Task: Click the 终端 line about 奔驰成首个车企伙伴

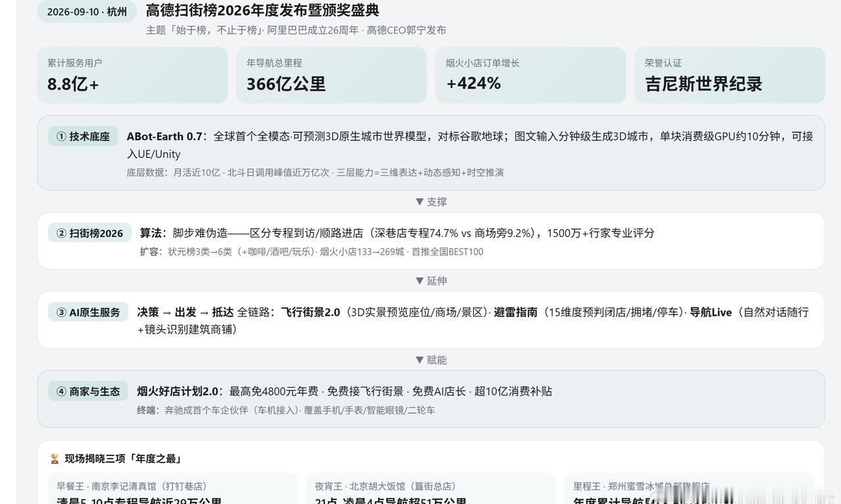Action: pos(286,410)
